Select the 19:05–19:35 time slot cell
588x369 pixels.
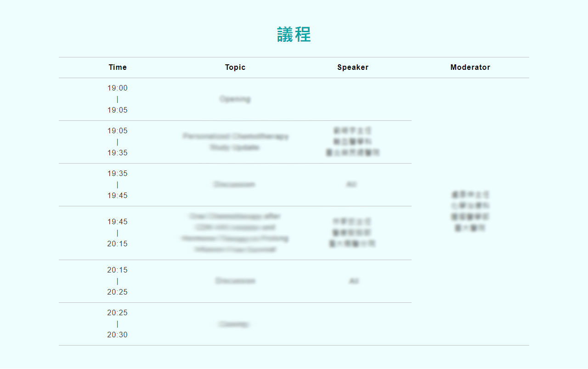coord(118,142)
